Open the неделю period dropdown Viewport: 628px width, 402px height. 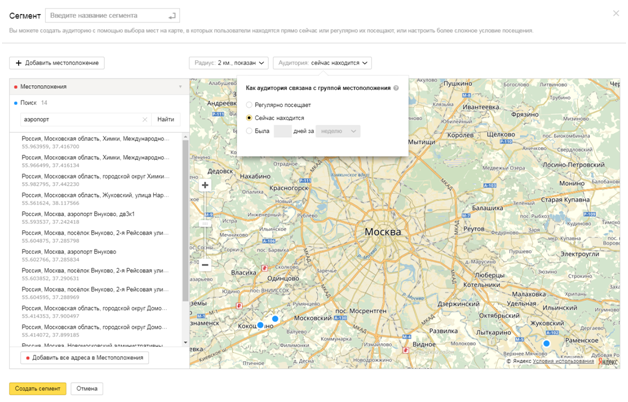tap(338, 131)
